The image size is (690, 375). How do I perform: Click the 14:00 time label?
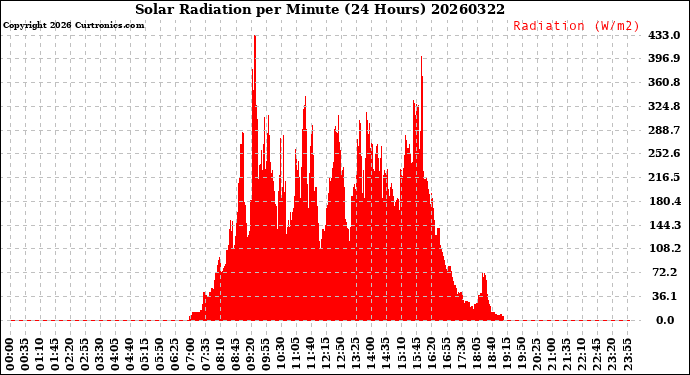[370, 355]
